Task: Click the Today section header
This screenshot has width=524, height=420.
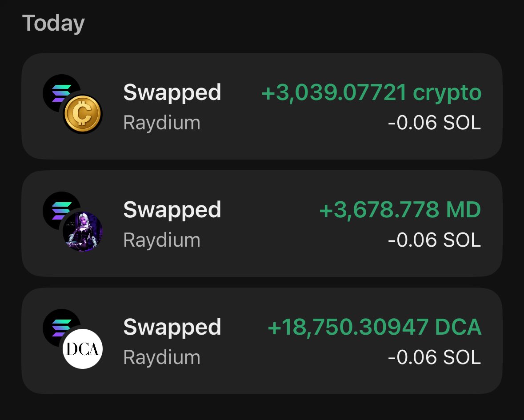Action: click(x=53, y=23)
